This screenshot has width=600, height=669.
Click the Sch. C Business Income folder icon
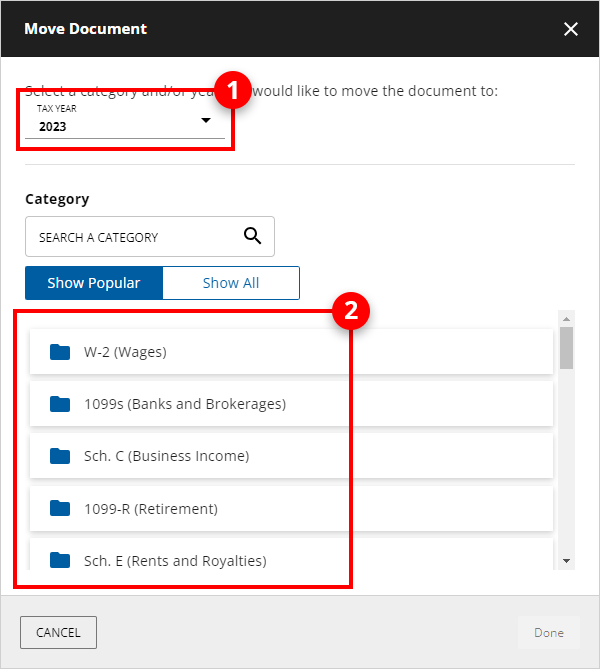point(60,456)
